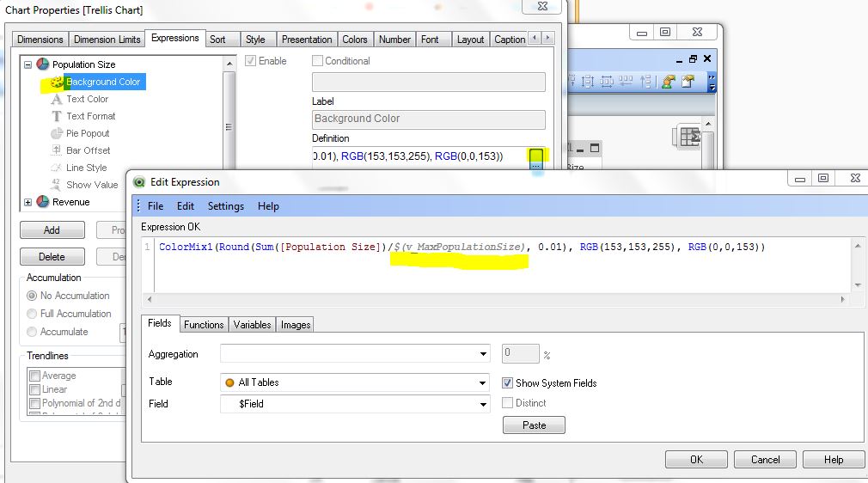Viewport: 868px width, 483px height.
Task: Click the Delete button
Action: 52,257
